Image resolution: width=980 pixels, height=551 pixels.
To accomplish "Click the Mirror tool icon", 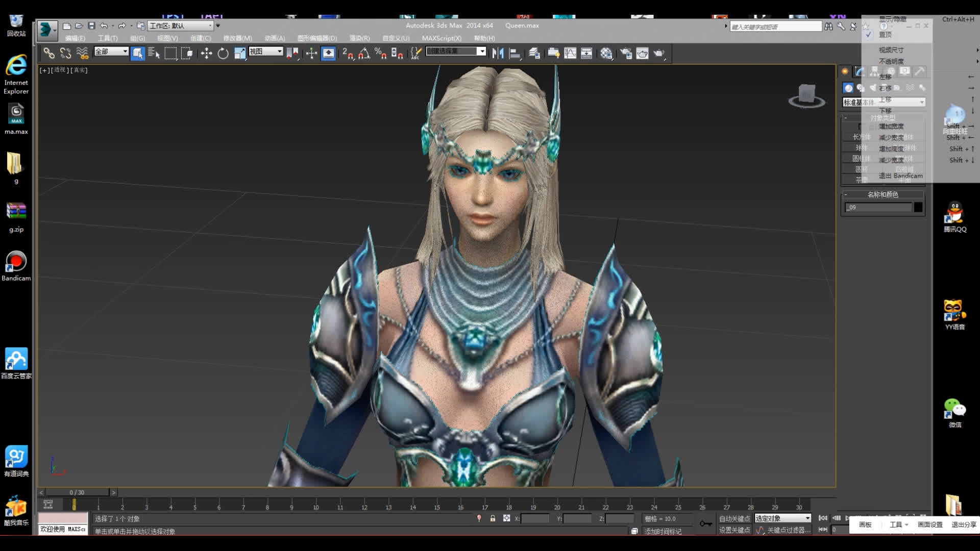I will tap(498, 53).
